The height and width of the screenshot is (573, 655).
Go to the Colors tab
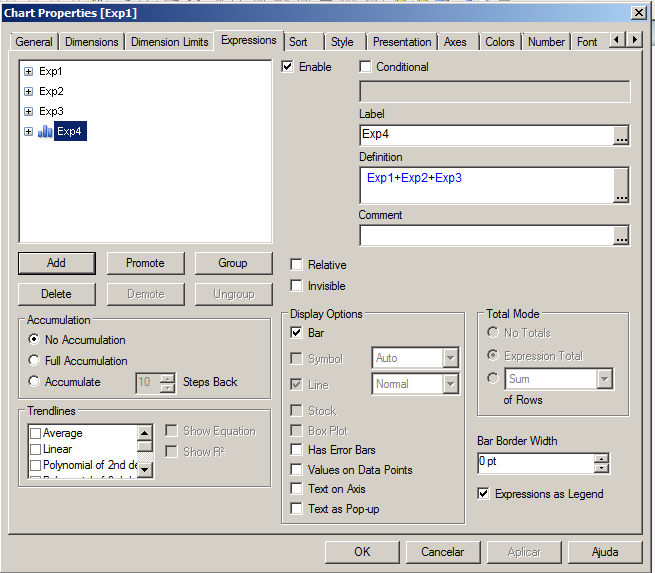(500, 42)
